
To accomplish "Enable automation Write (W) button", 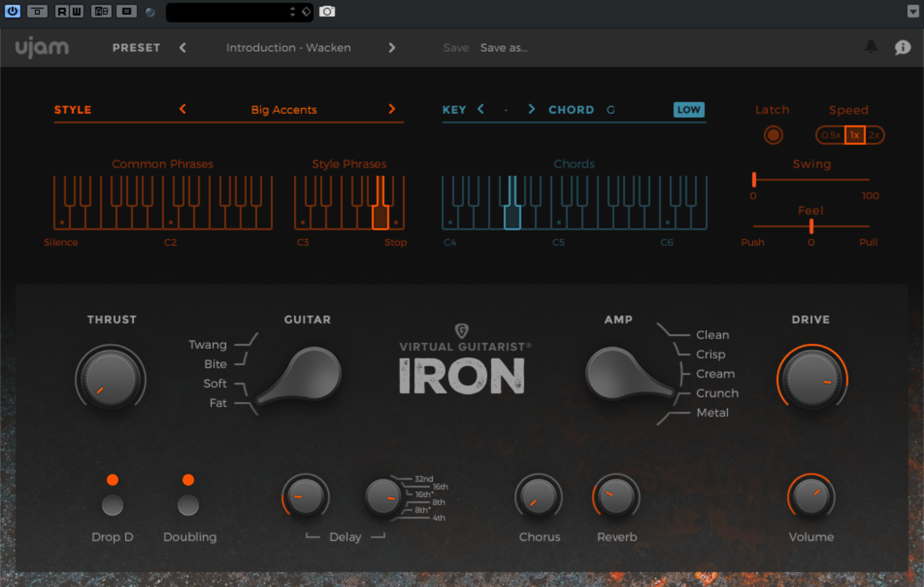I will click(76, 11).
